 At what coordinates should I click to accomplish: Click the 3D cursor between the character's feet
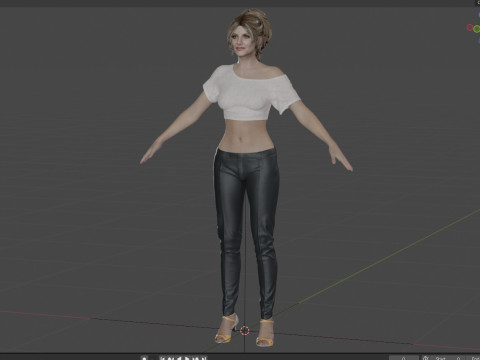coord(245,330)
